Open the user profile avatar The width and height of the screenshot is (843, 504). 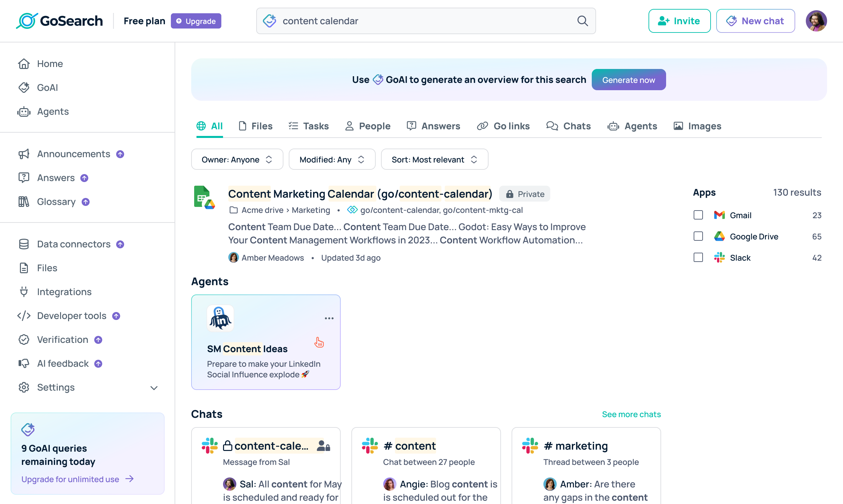(816, 21)
